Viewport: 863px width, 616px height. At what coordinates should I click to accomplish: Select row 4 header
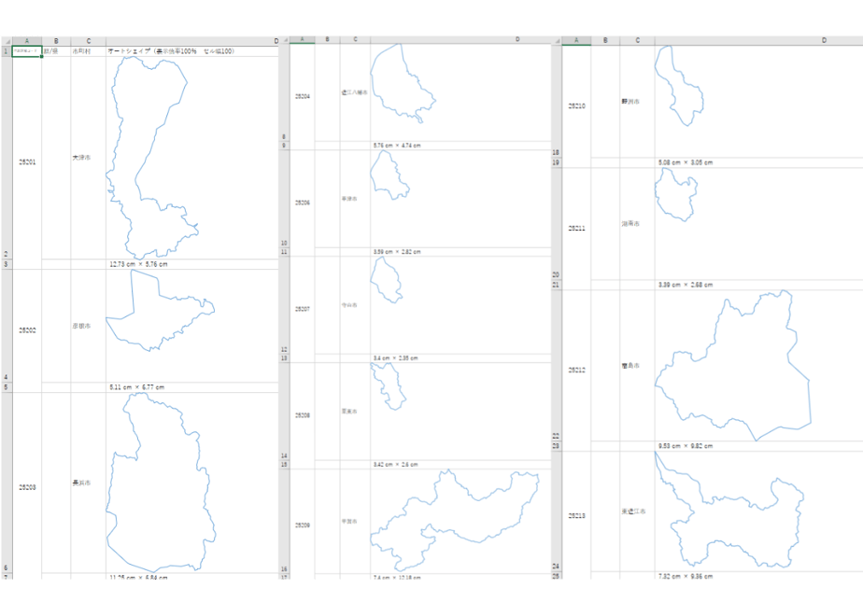7,326
